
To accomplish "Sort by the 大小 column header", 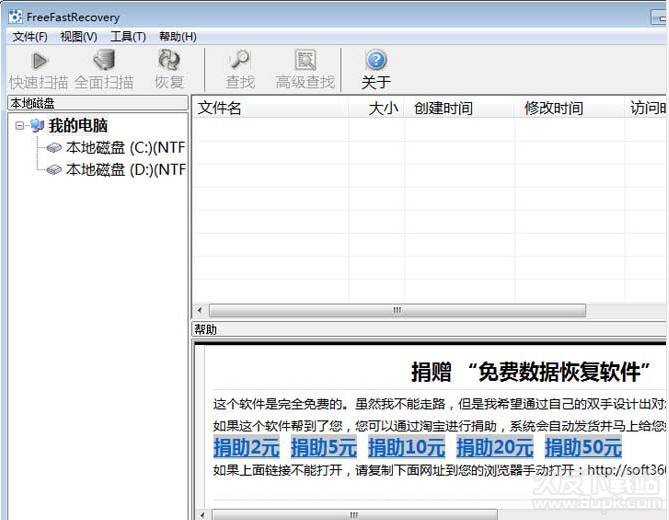I will coord(376,108).
